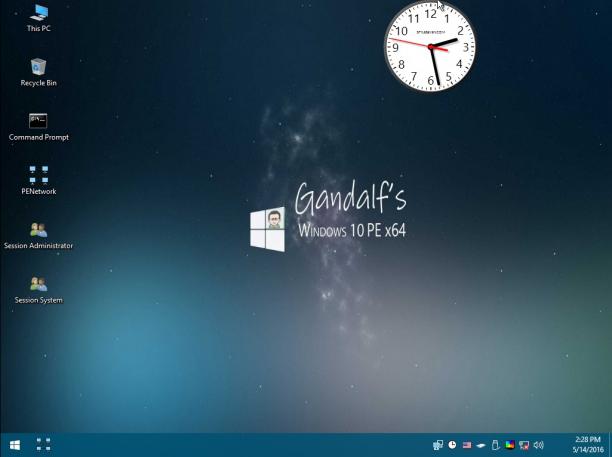Open the 2:28 PM taskbar clock
Image resolution: width=612 pixels, height=457 pixels.
click(588, 445)
